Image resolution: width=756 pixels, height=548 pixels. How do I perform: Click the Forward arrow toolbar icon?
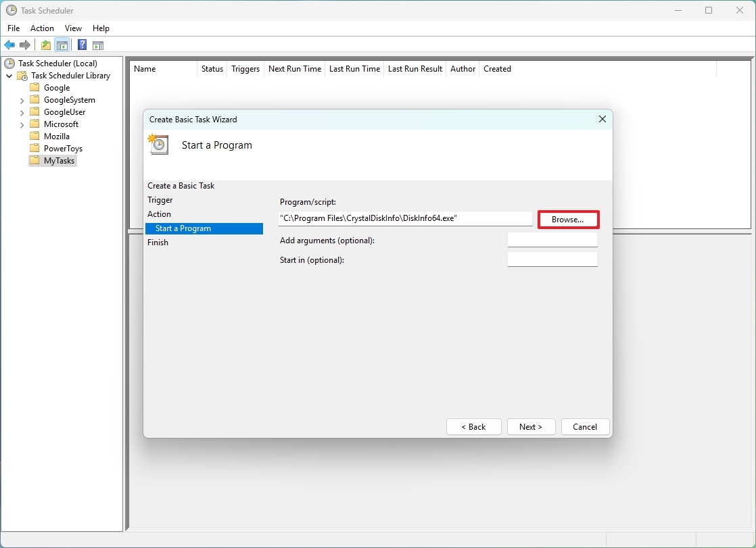coord(24,45)
